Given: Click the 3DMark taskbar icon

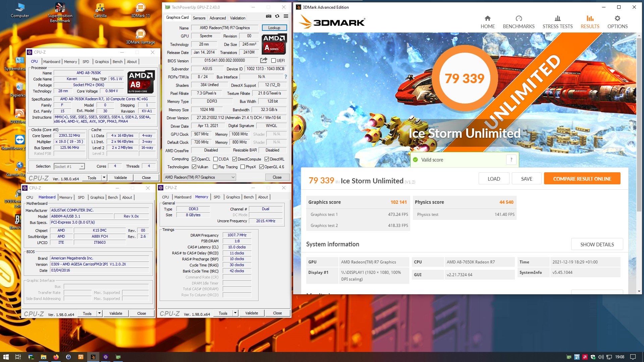Looking at the screenshot, I should point(93,357).
